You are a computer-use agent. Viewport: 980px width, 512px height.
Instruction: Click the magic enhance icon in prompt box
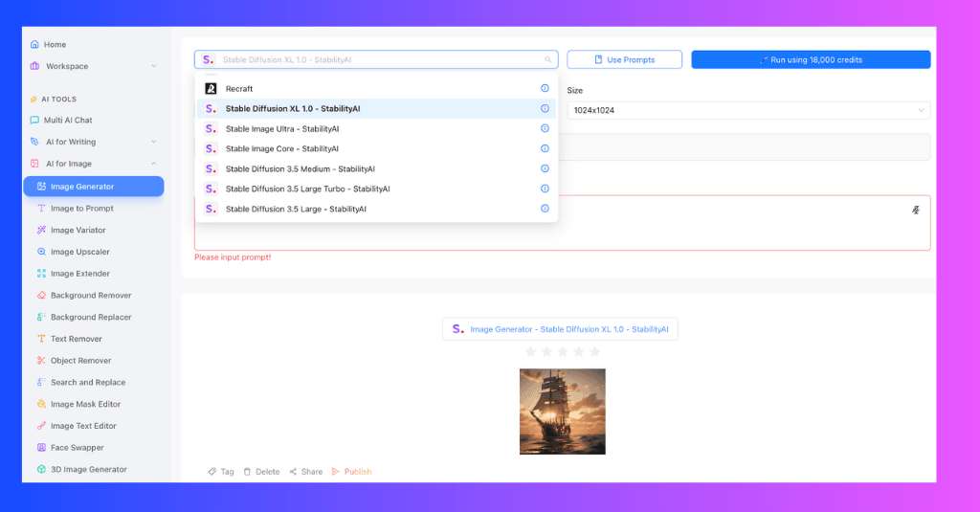coord(916,210)
